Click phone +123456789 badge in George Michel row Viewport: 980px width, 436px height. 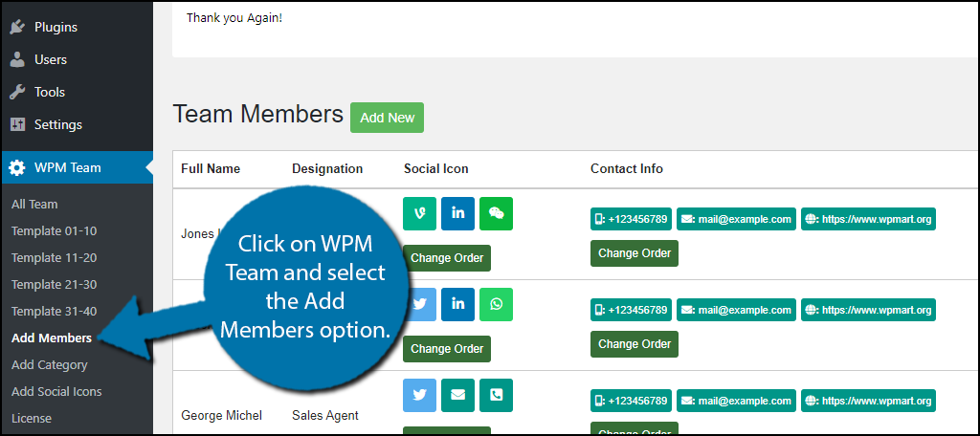click(632, 401)
